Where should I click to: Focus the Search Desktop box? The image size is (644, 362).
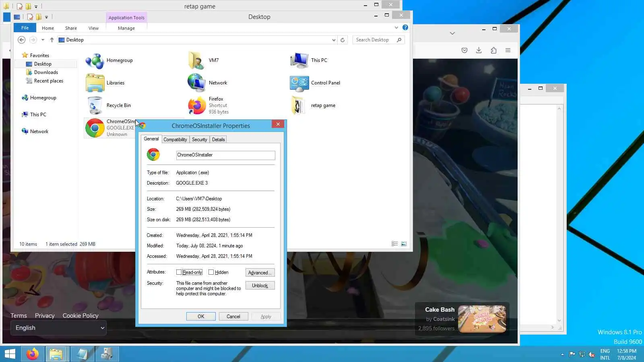tap(378, 40)
